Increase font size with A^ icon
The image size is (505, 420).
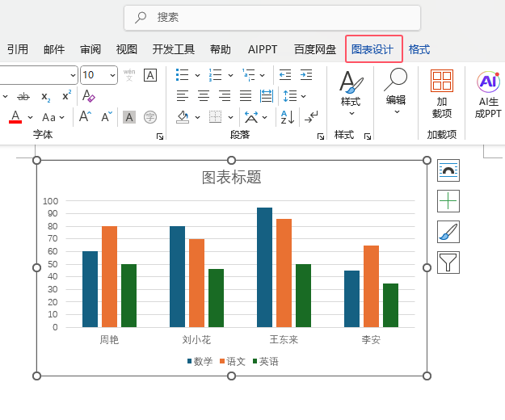tap(85, 116)
